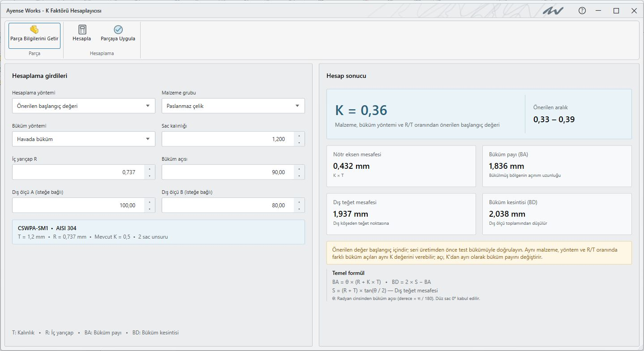
Task: Click the Ayense logo in title bar
Action: coord(553,11)
